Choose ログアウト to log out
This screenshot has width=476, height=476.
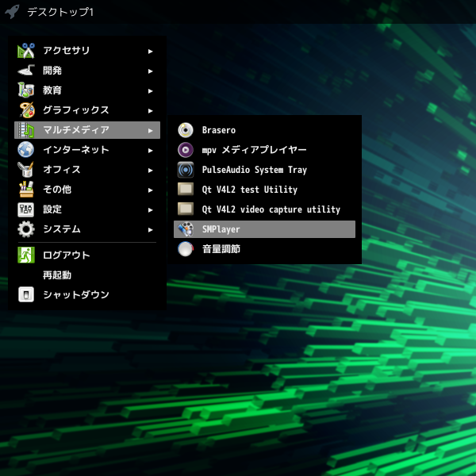87,255
